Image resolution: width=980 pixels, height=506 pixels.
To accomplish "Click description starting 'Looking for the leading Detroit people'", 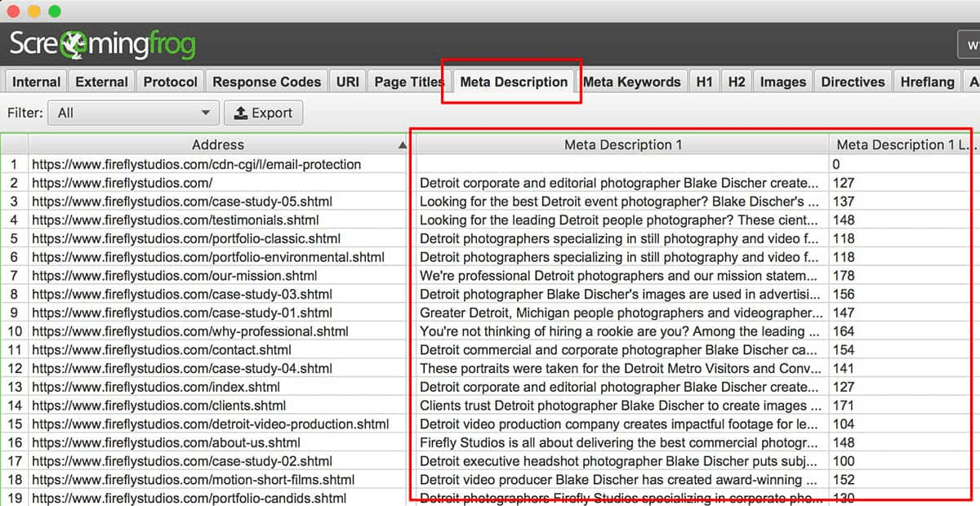I will 619,220.
